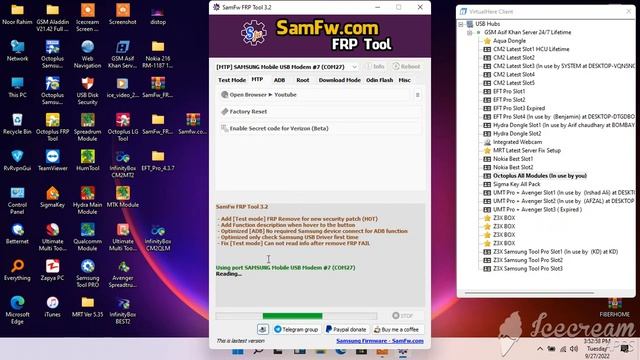This screenshot has height=360, width=640.
Task: Select Octoplus All Modules entry
Action: tap(540, 176)
